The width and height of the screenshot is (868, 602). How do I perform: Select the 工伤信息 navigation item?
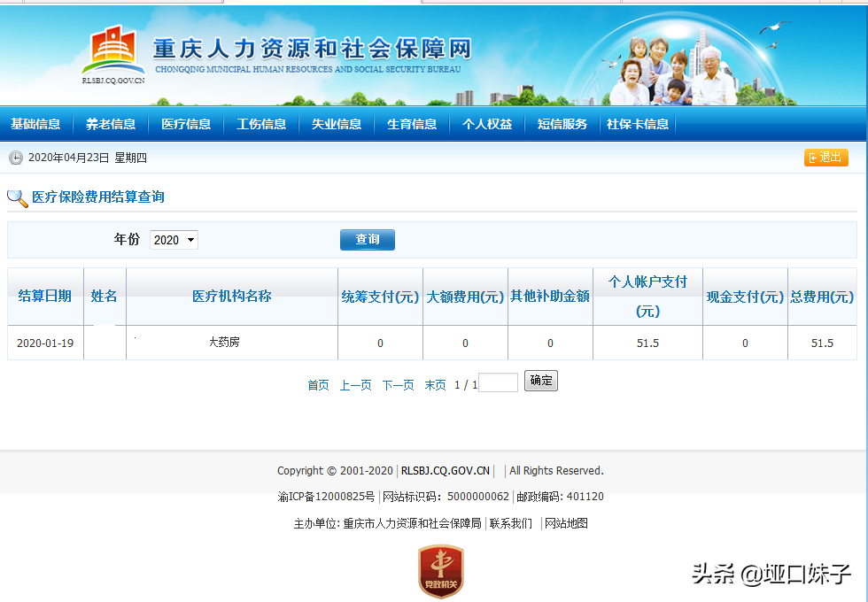pyautogui.click(x=261, y=125)
